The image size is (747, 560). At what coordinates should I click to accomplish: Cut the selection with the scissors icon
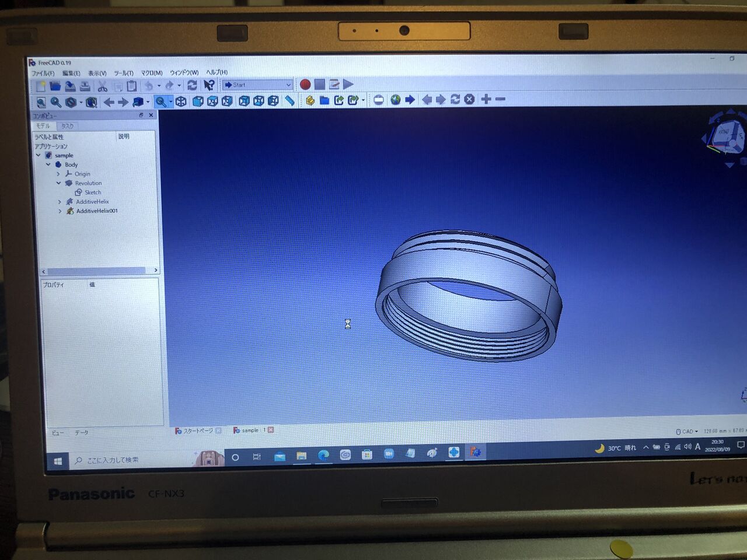pos(103,86)
